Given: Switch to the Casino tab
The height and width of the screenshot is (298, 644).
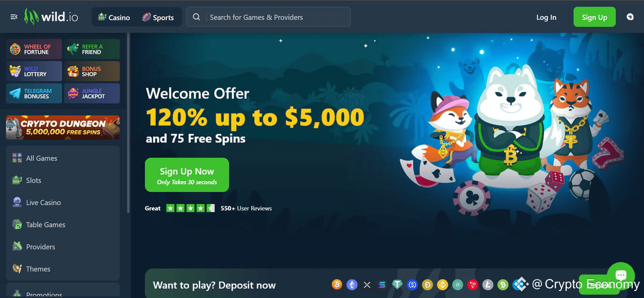Looking at the screenshot, I should coord(114,17).
